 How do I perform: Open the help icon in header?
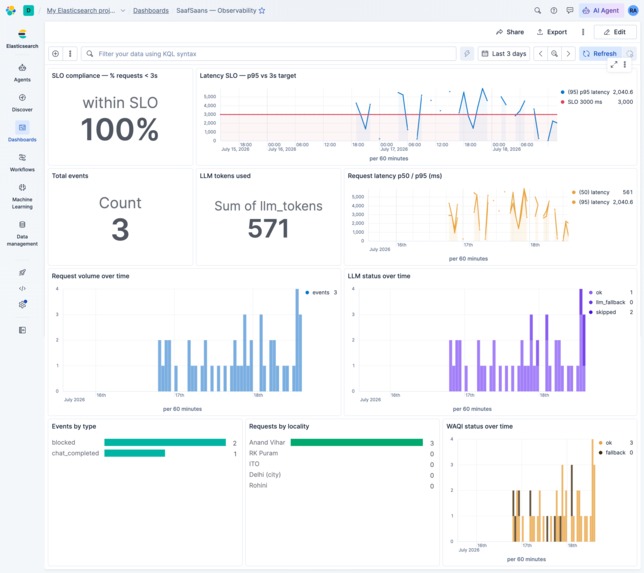554,11
